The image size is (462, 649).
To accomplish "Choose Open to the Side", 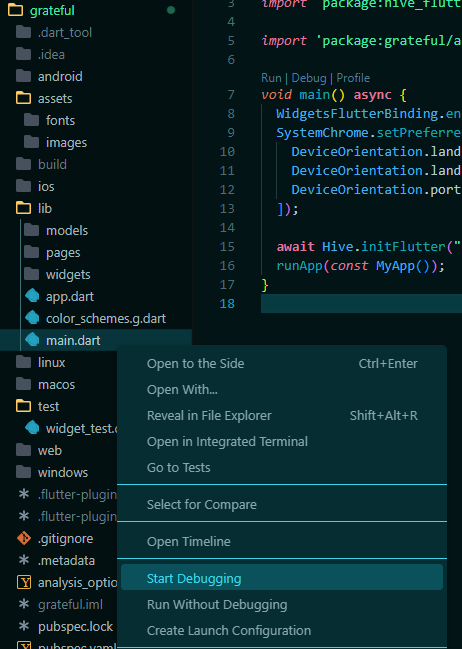I will point(282,363).
